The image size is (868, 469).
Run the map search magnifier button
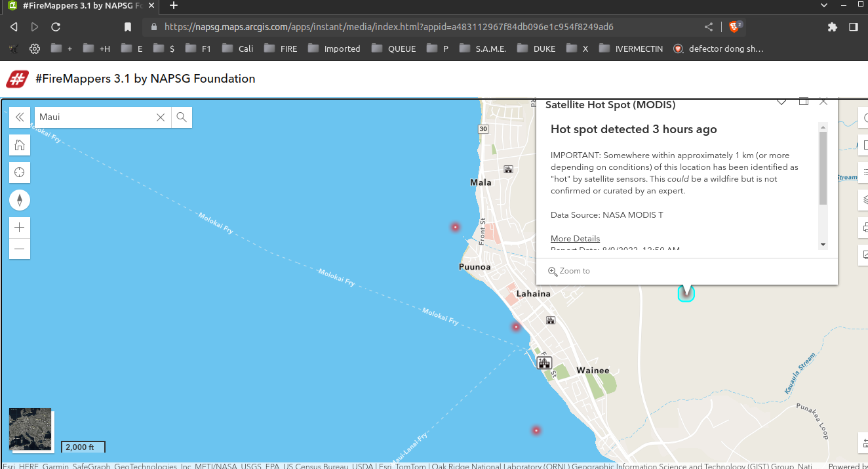(x=182, y=117)
